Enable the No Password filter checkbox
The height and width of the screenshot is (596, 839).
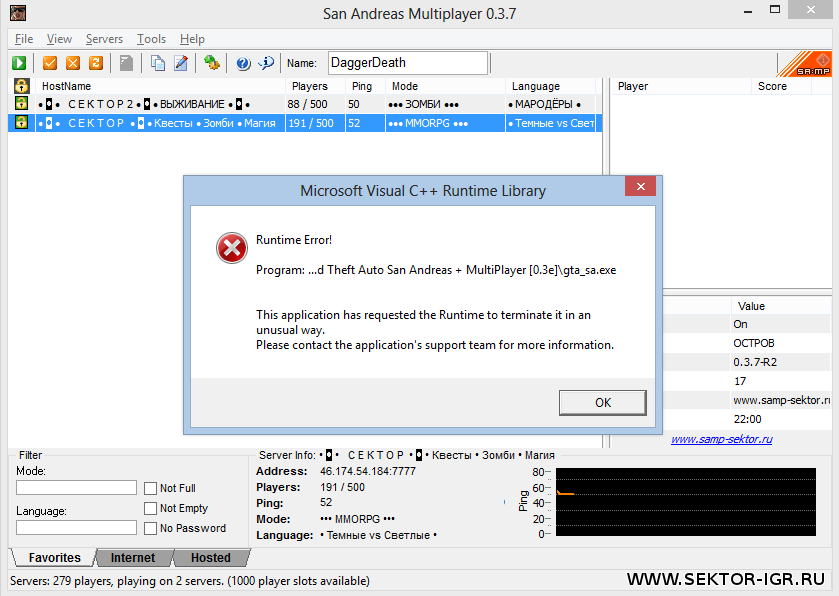point(150,529)
